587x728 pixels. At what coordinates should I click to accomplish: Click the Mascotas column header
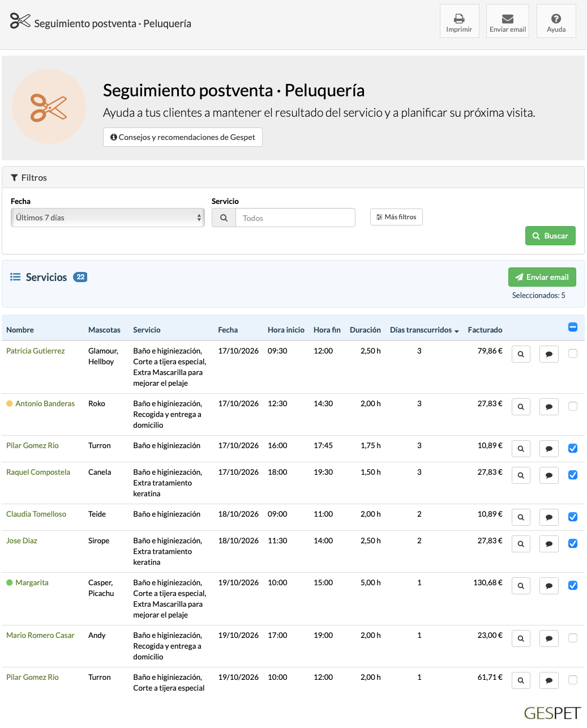[x=104, y=330]
